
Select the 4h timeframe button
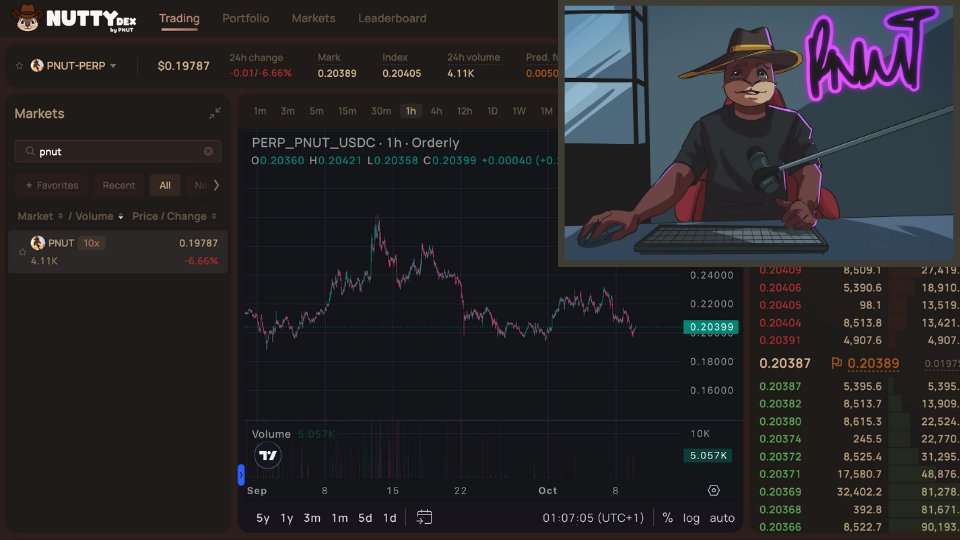coord(436,111)
